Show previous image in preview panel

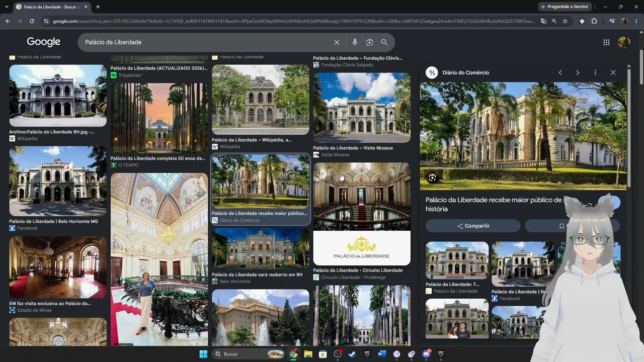click(x=560, y=72)
